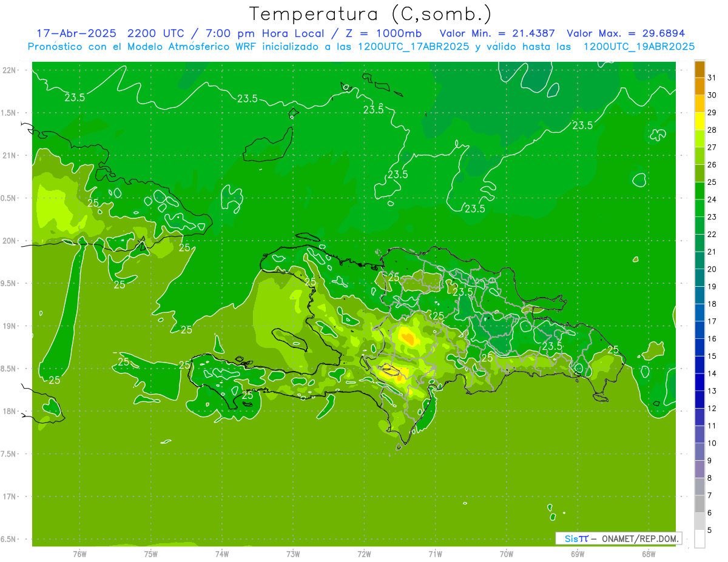Click the colorbar label '16'
The image size is (728, 562).
coord(712,338)
